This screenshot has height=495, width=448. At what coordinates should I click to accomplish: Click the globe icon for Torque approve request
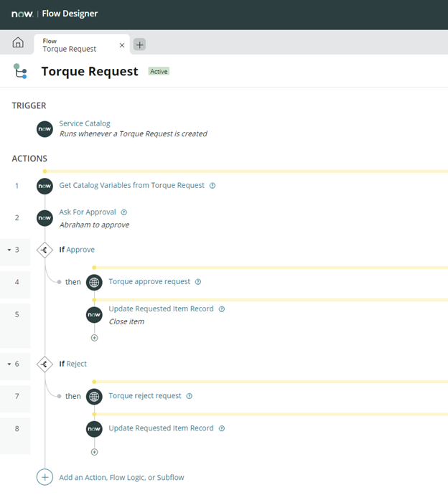click(x=94, y=282)
